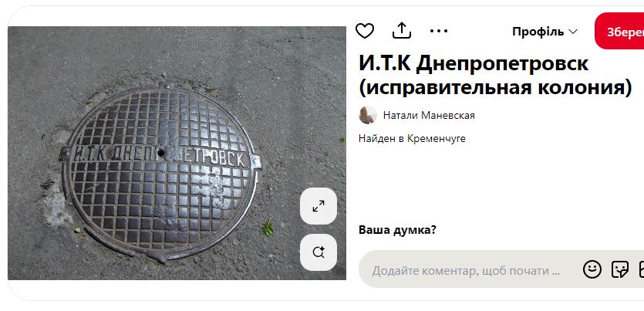Viewport: 644px width, 311px height.
Task: Open the share upload-arrow icon
Action: click(x=402, y=30)
